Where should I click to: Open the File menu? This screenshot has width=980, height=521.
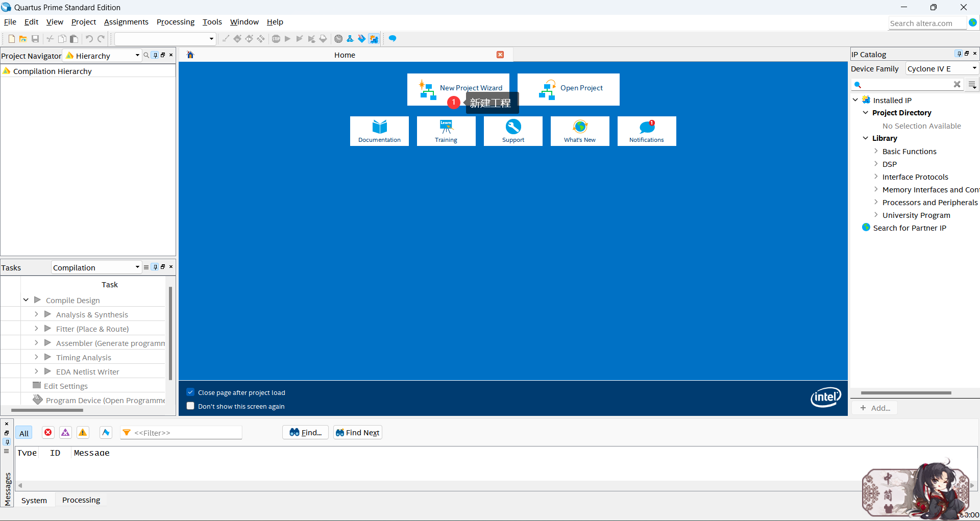(10, 22)
